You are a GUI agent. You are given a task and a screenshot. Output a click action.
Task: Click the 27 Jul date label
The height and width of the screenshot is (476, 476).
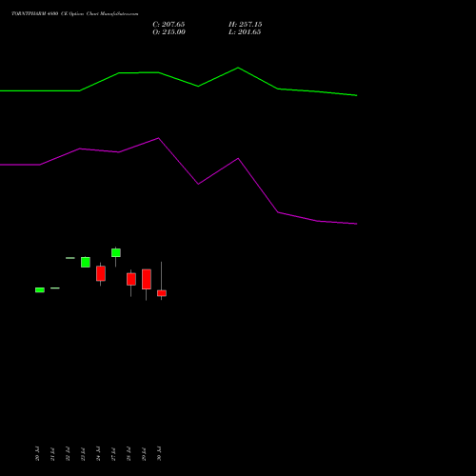click(x=113, y=454)
